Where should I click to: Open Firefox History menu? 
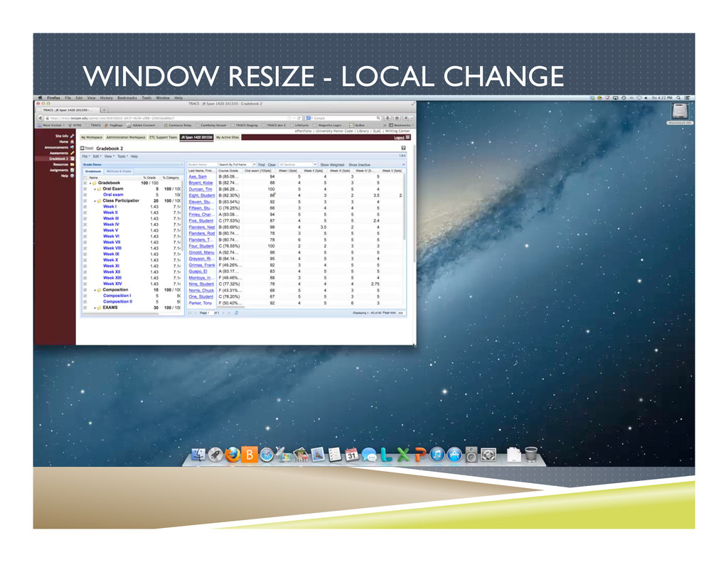[x=107, y=98]
